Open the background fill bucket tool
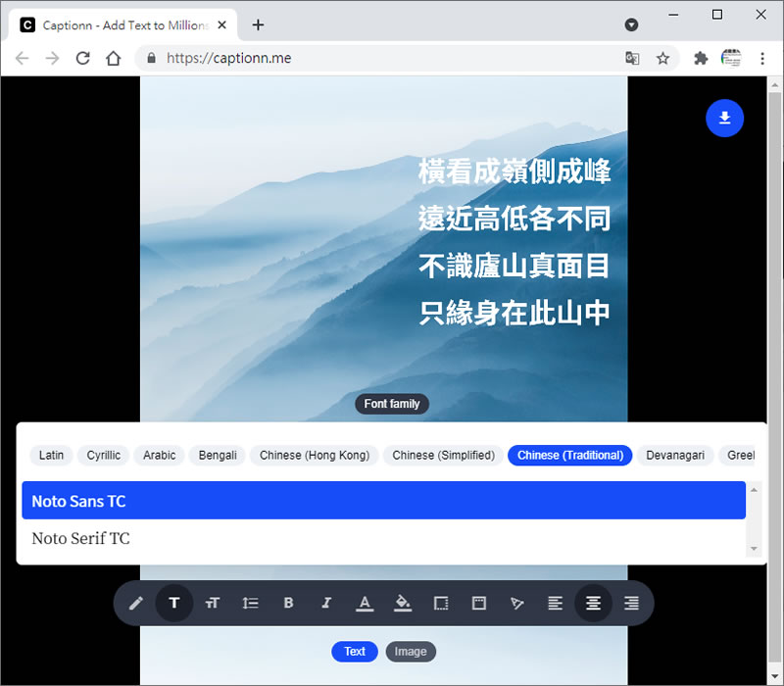This screenshot has height=686, width=784. pos(403,603)
